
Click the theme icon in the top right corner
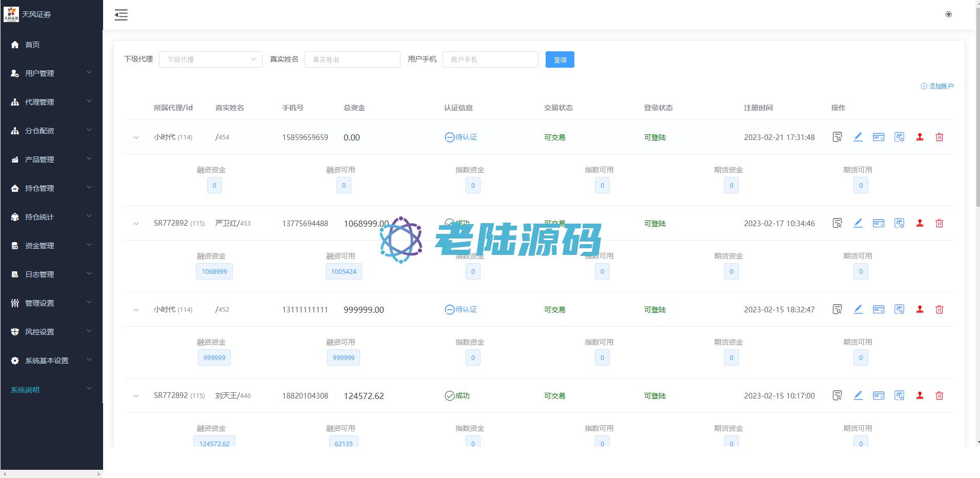click(948, 14)
